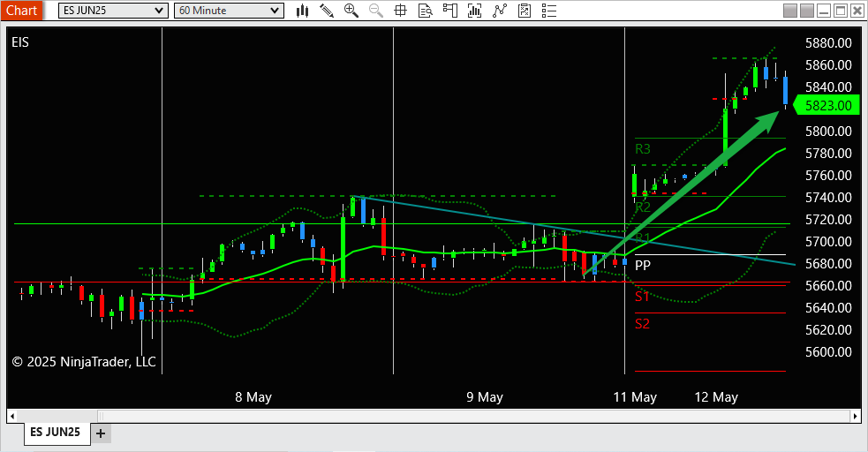Click the 5660.00 price axis label
The width and height of the screenshot is (868, 452).
pos(828,286)
